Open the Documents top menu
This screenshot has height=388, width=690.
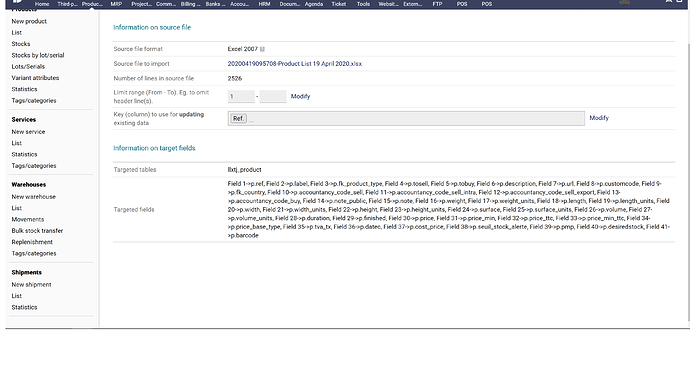click(290, 4)
